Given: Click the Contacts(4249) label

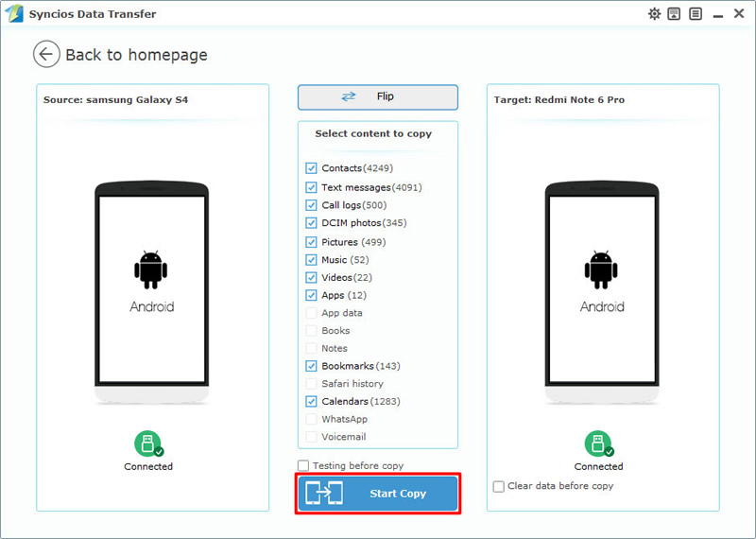Looking at the screenshot, I should point(357,168).
